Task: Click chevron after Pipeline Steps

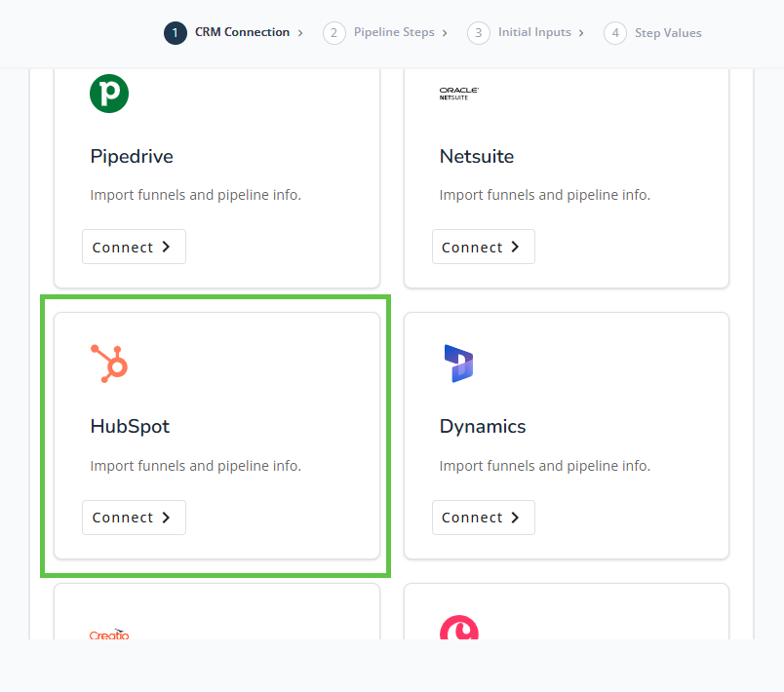Action: 445,33
